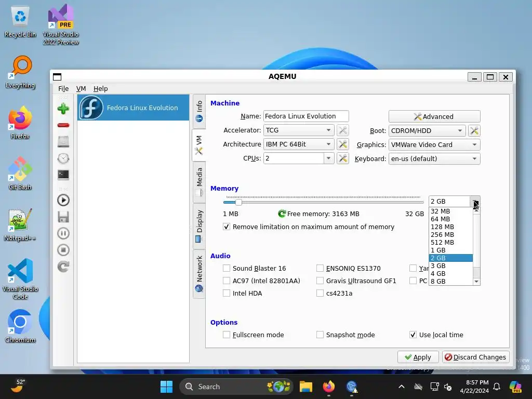Enable Intel HDA audio card
This screenshot has width=532, height=399.
227,294
